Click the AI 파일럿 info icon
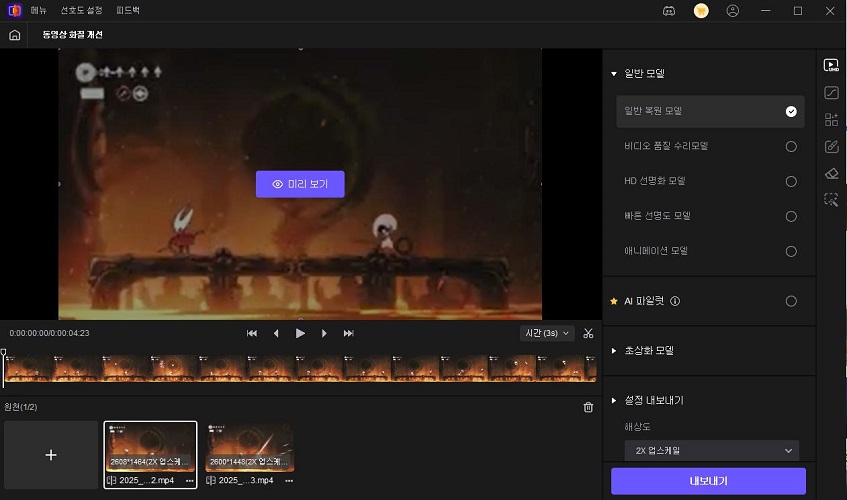Image resolution: width=847 pixels, height=500 pixels. point(675,301)
